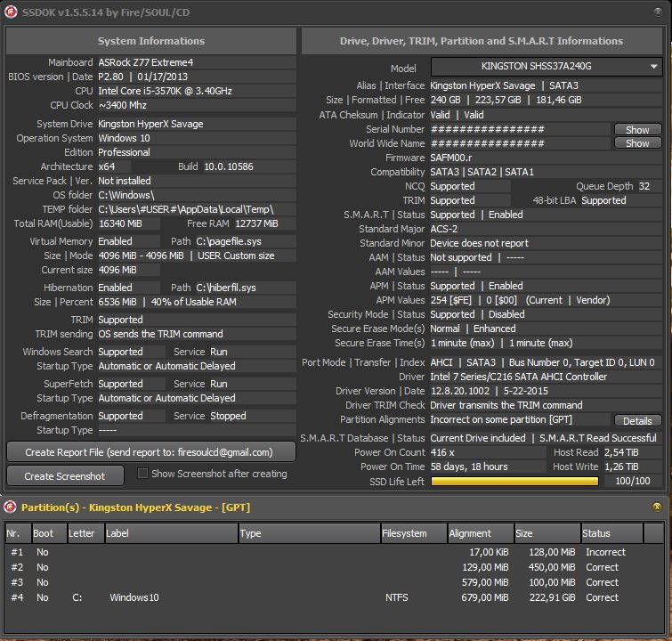
Task: Open Partition Alignments Details
Action: pos(637,420)
